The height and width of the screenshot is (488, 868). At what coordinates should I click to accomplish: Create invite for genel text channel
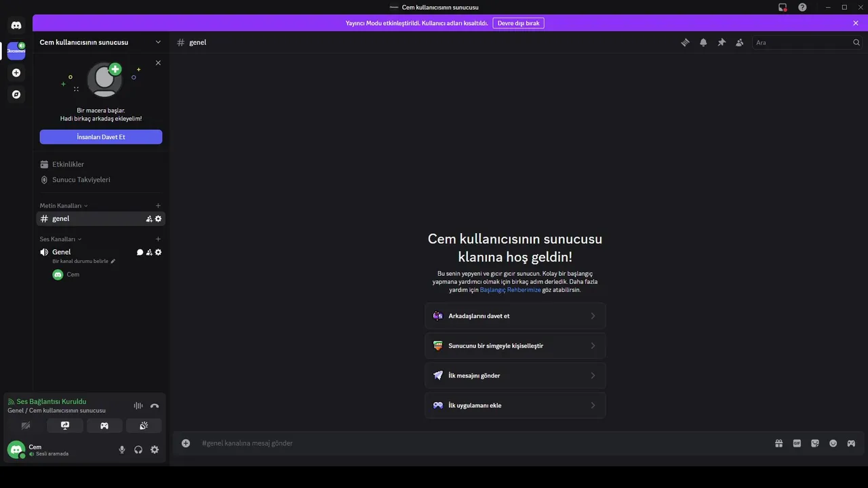point(149,218)
